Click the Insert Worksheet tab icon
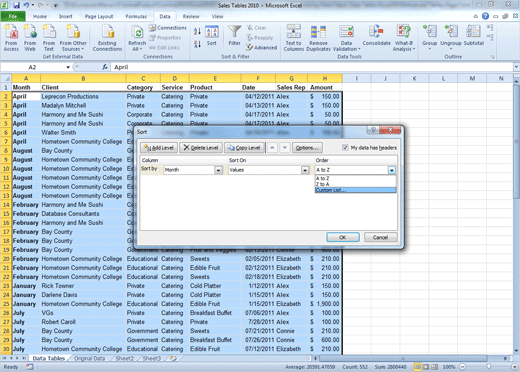 coord(173,358)
